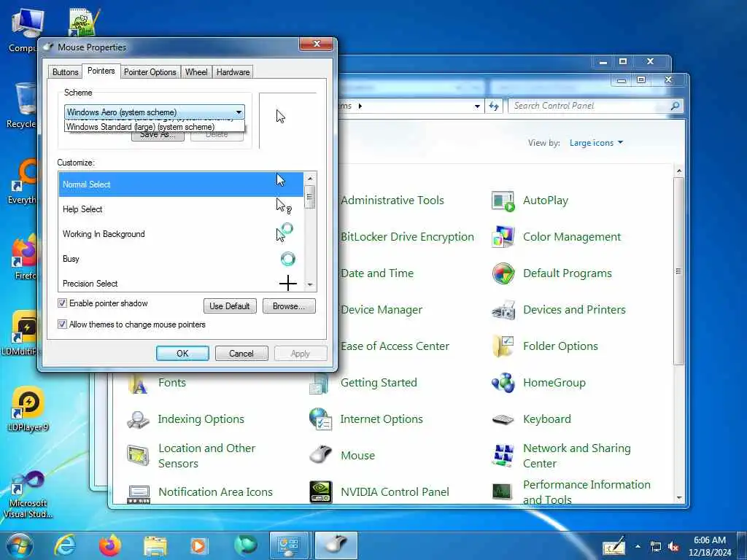The width and height of the screenshot is (747, 560).
Task: Click the taskbar clock and date
Action: coord(710,546)
